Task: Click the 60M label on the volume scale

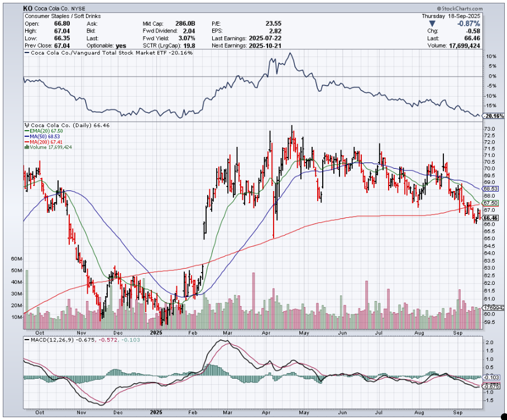Action: click(x=16, y=259)
